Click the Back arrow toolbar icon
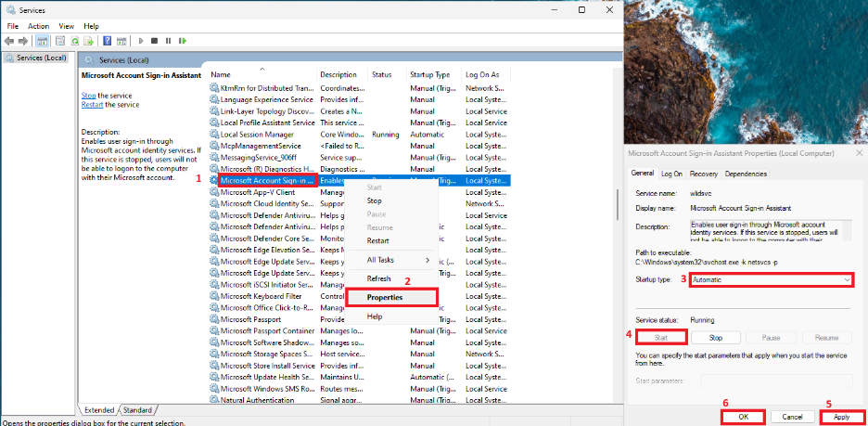Screen dimensions: 868x426 tap(9, 41)
